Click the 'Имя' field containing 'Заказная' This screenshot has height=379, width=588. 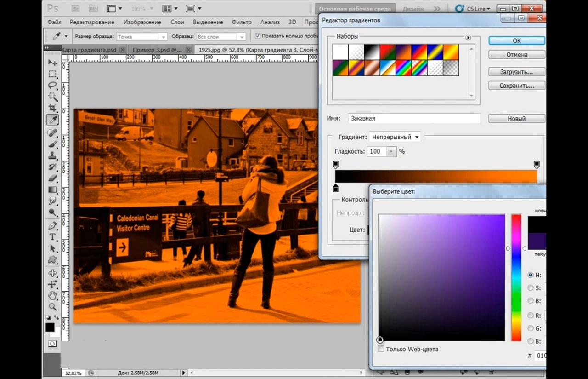[x=414, y=118]
